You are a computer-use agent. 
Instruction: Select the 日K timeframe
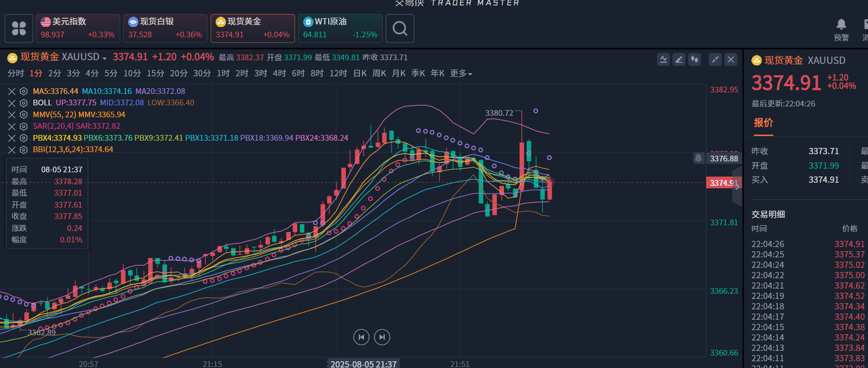[x=360, y=74]
